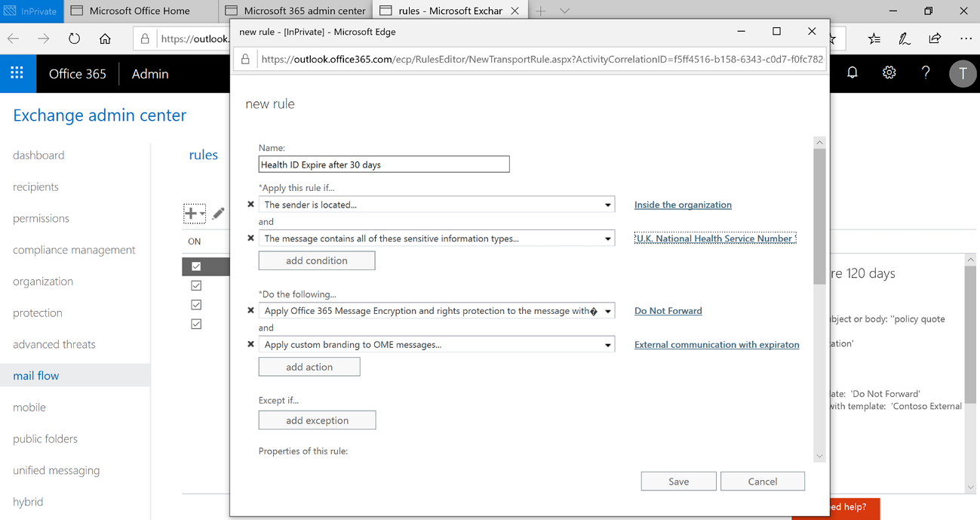Open Office 365 settings gear
Image resolution: width=980 pixels, height=520 pixels.
889,72
